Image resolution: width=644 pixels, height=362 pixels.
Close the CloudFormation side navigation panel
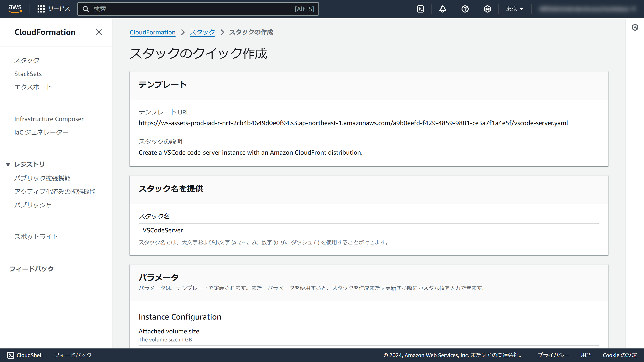pyautogui.click(x=99, y=32)
